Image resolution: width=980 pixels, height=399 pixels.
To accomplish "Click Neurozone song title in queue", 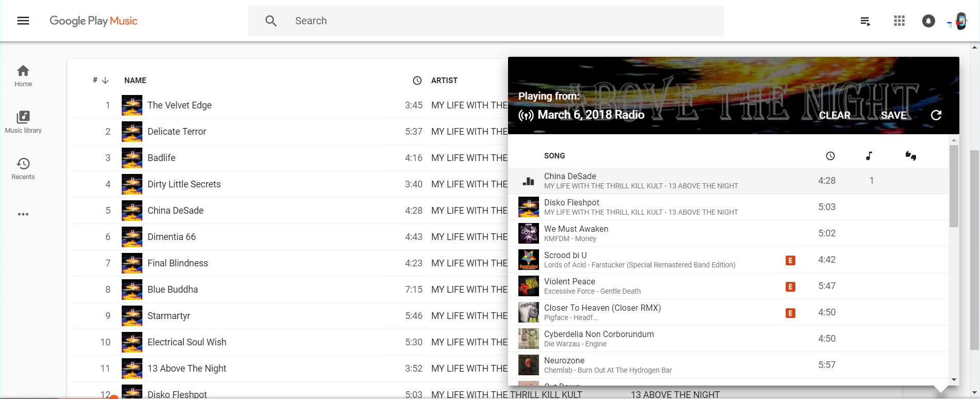I will pyautogui.click(x=564, y=360).
